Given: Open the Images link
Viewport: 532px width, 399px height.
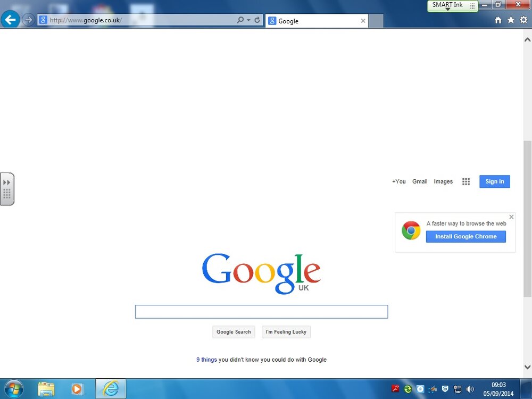Looking at the screenshot, I should coord(443,181).
